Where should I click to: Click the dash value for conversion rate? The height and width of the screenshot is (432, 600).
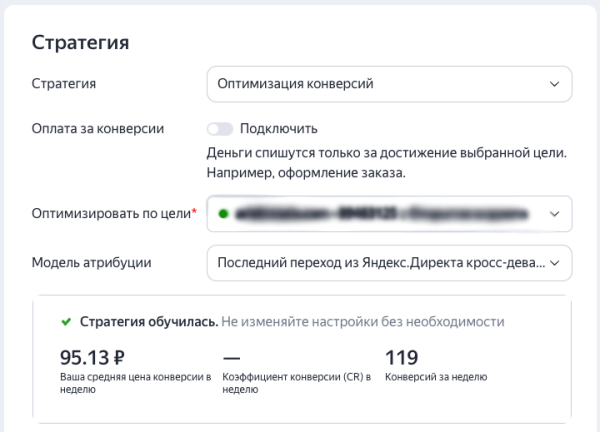click(x=231, y=359)
